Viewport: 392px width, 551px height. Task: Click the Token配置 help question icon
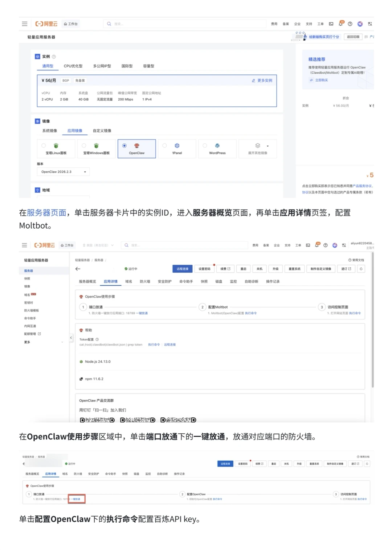97,339
